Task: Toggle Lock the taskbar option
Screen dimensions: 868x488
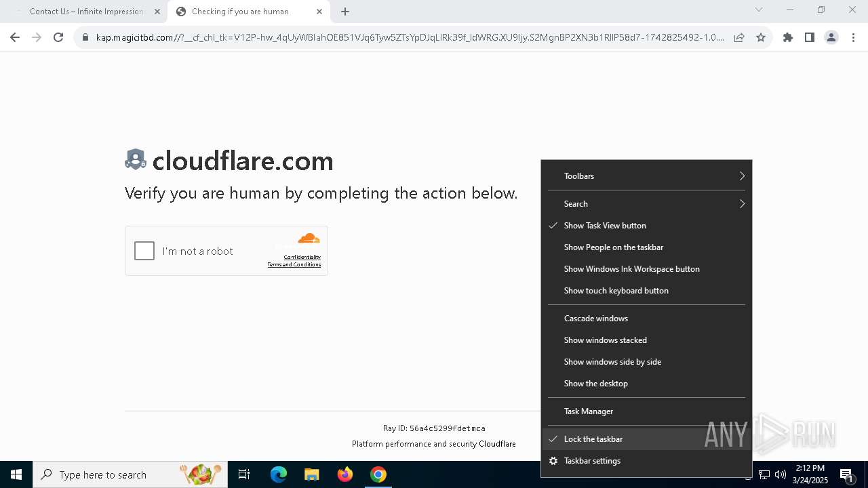Action: 646,439
